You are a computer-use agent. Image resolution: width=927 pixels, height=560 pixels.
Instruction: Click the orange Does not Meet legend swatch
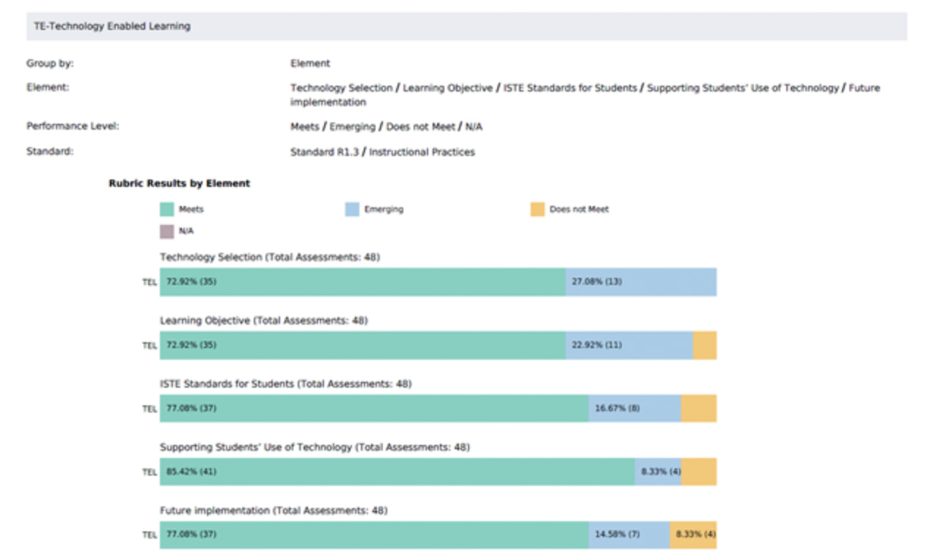(x=538, y=210)
